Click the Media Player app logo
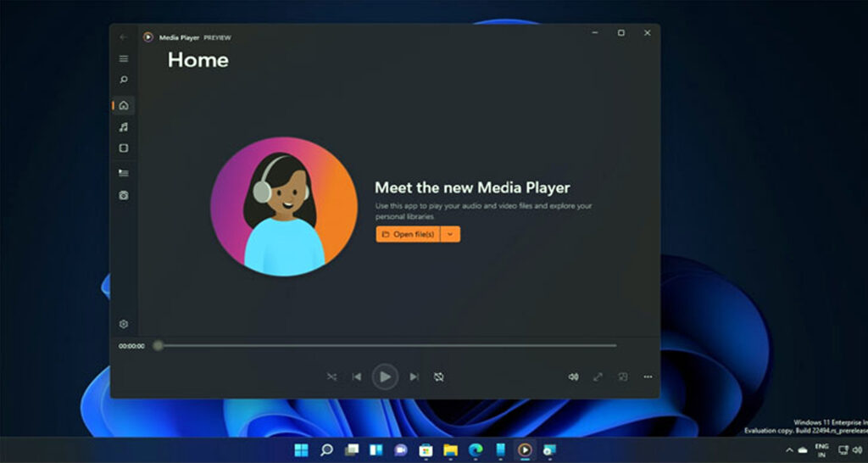Screen dimensions: 868x463 click(x=147, y=37)
